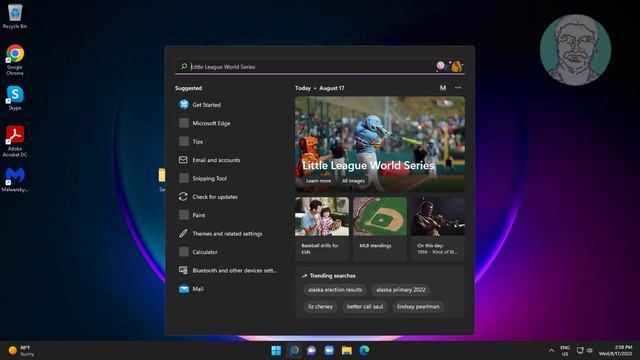
Task: Click the Mail app icon
Action: point(184,289)
